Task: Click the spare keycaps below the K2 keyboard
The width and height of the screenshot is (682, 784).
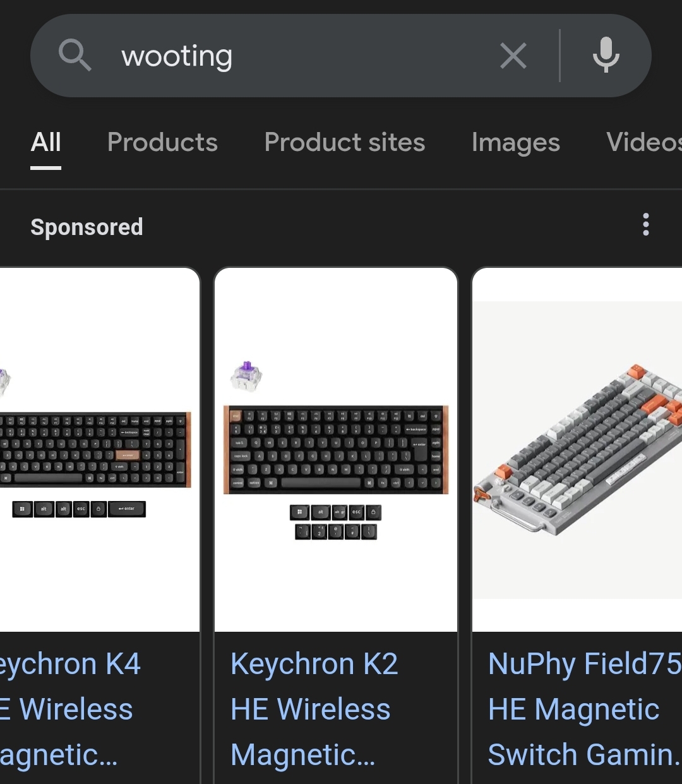Action: (336, 522)
